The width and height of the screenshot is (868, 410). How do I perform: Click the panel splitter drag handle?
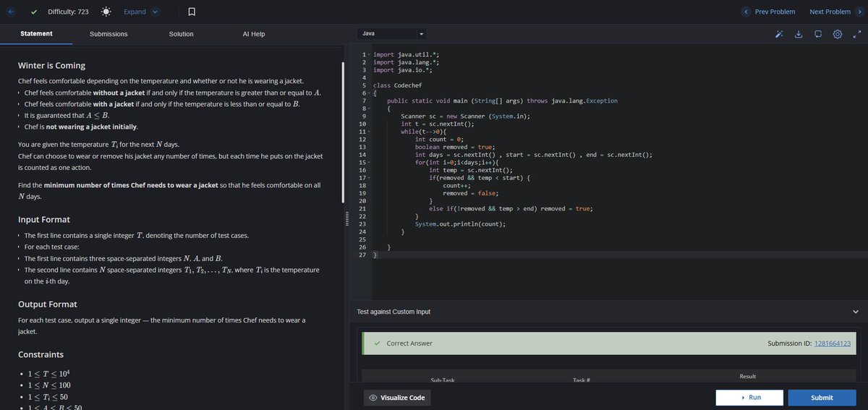point(349,218)
